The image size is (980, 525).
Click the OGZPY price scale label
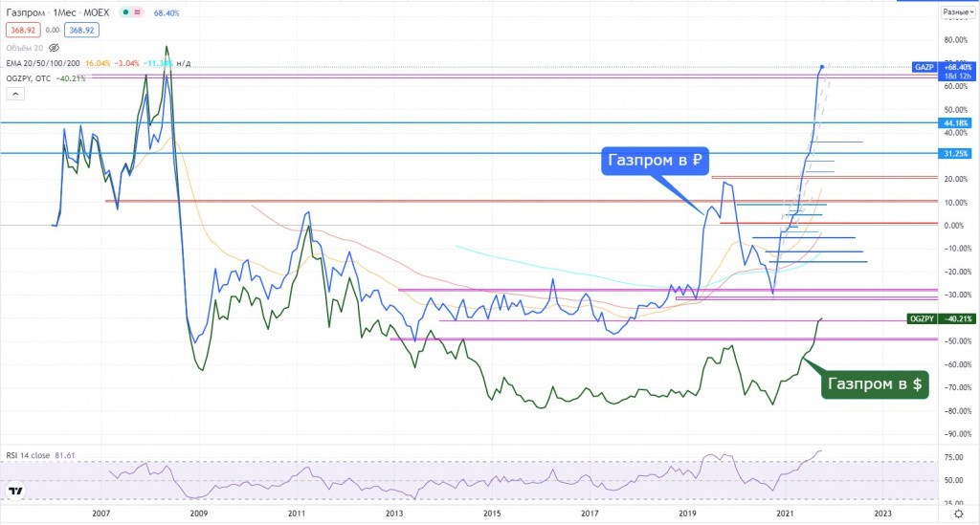pyautogui.click(x=921, y=318)
